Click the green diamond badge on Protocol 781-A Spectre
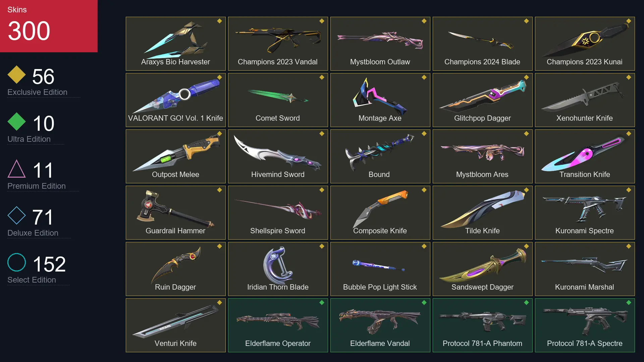 tap(629, 303)
